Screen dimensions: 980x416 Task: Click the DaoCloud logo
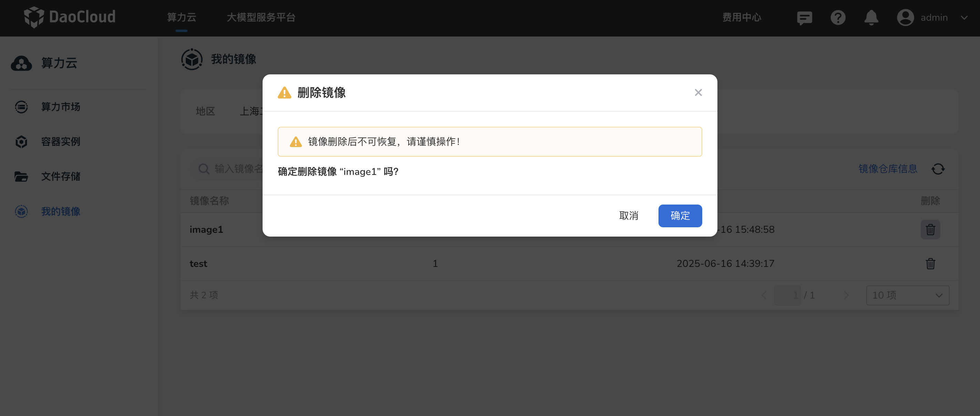pos(70,17)
